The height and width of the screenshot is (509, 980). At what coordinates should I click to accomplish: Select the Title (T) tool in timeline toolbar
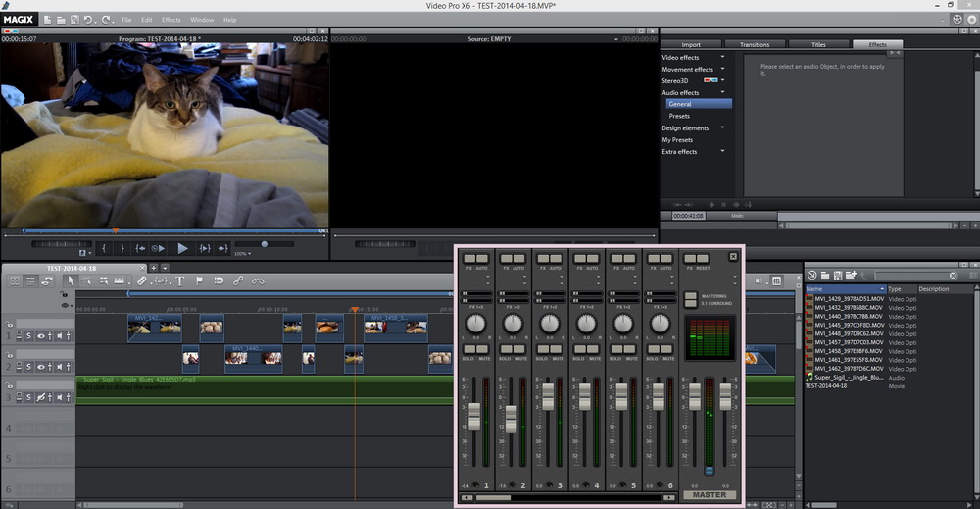(180, 280)
